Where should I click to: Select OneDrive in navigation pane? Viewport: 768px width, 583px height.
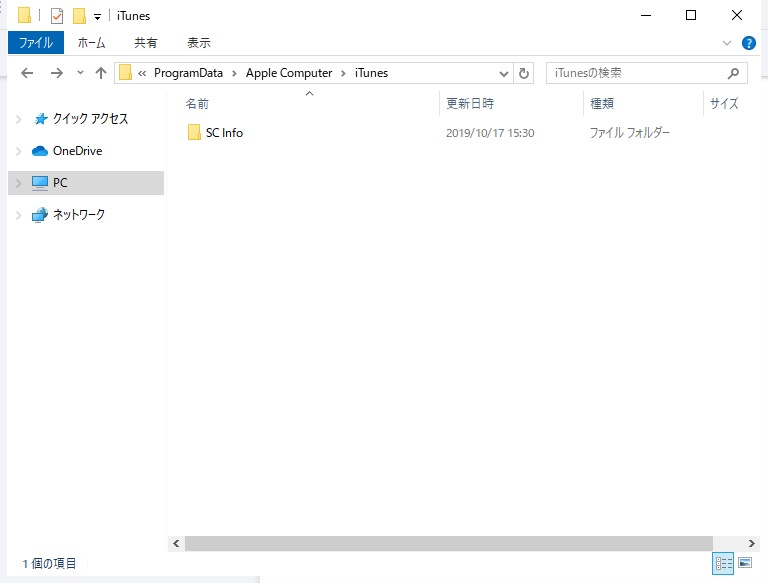pyautogui.click(x=77, y=151)
